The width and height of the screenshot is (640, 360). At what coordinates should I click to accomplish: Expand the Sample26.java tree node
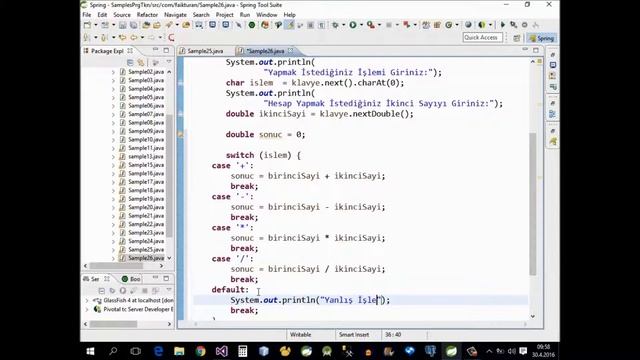click(x=113, y=258)
